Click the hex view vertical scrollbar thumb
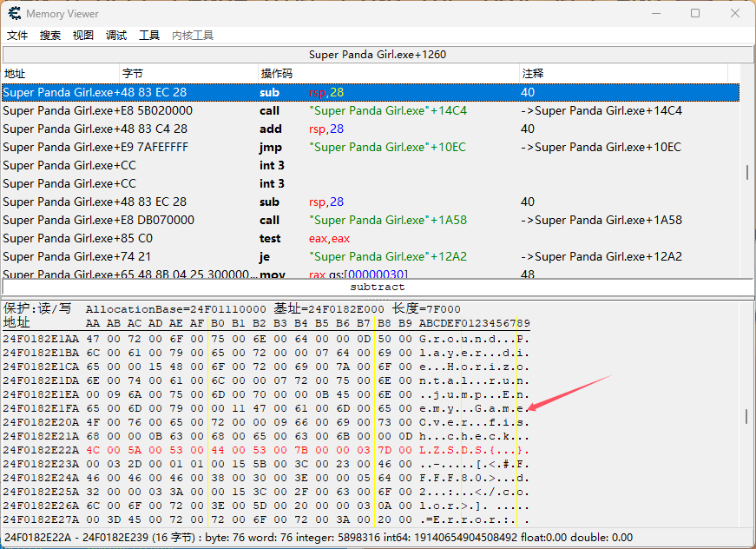Image resolution: width=756 pixels, height=549 pixels. point(747,416)
